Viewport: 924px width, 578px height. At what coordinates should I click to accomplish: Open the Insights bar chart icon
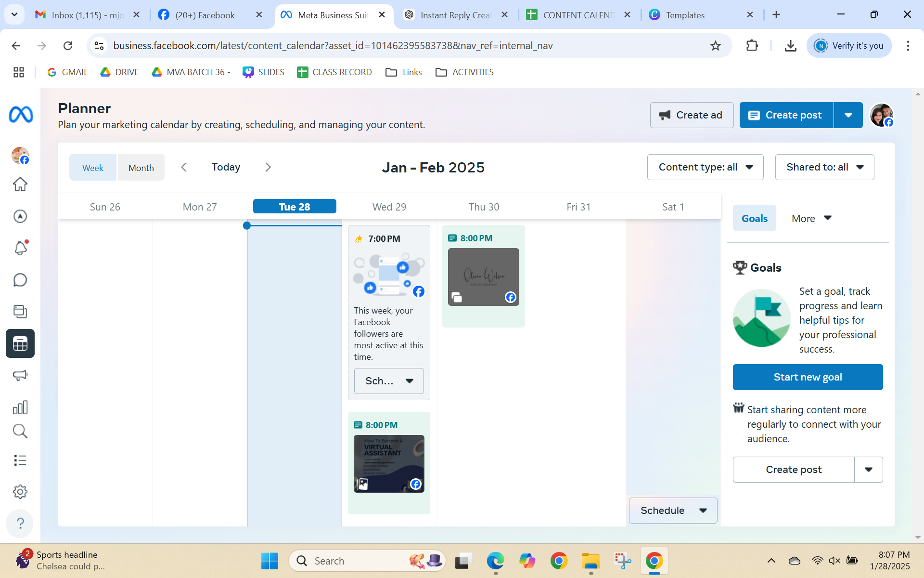pyautogui.click(x=20, y=407)
